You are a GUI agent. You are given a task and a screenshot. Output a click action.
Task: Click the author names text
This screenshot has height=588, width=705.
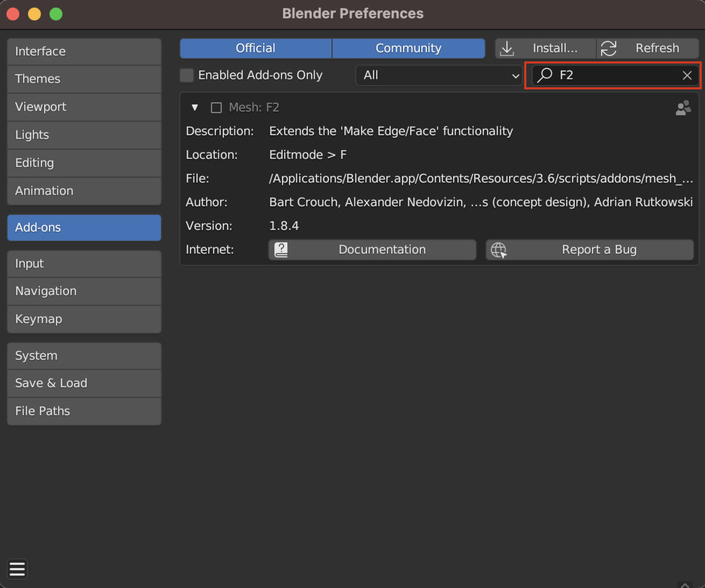[x=481, y=202]
